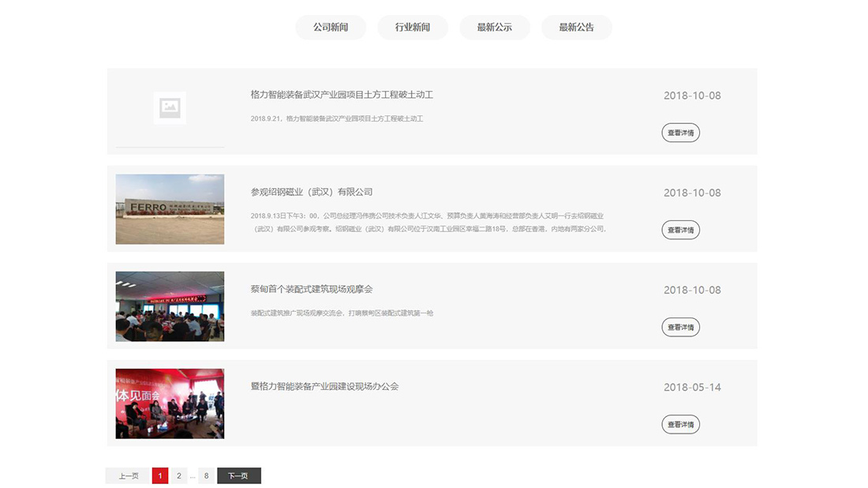The image size is (868, 488).
Task: Click the date of the 绍钢磁业 article
Action: pyautogui.click(x=692, y=193)
